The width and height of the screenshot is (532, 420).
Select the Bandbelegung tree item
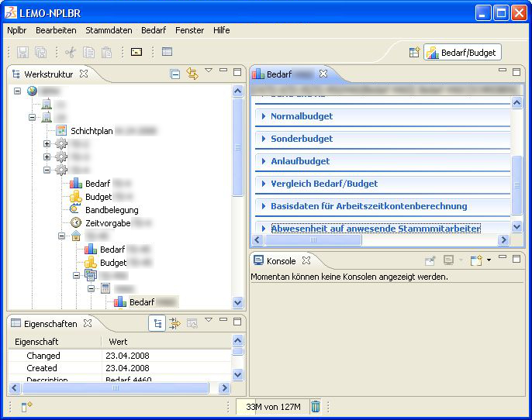[111, 209]
